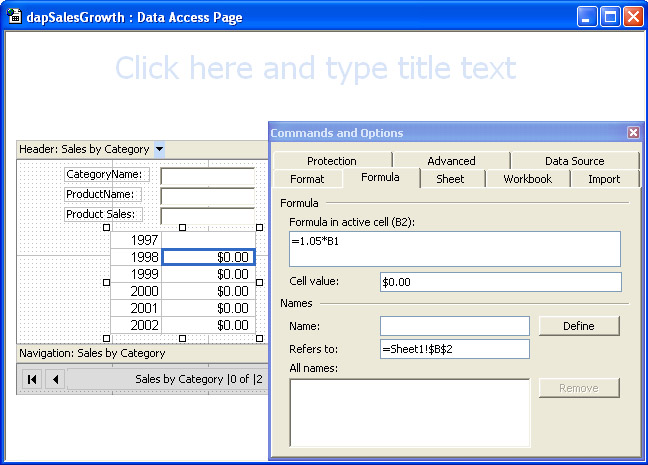The width and height of the screenshot is (648, 465).
Task: Open the Advanced tab
Action: [451, 161]
